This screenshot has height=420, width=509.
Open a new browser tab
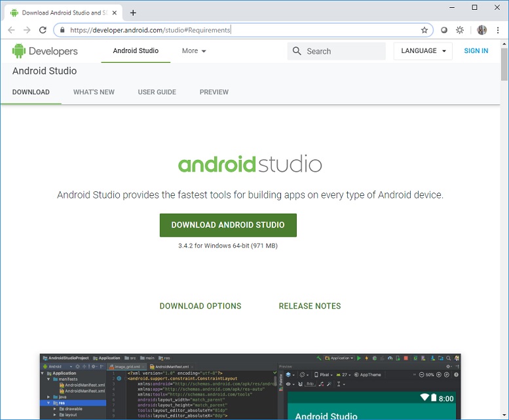[133, 12]
